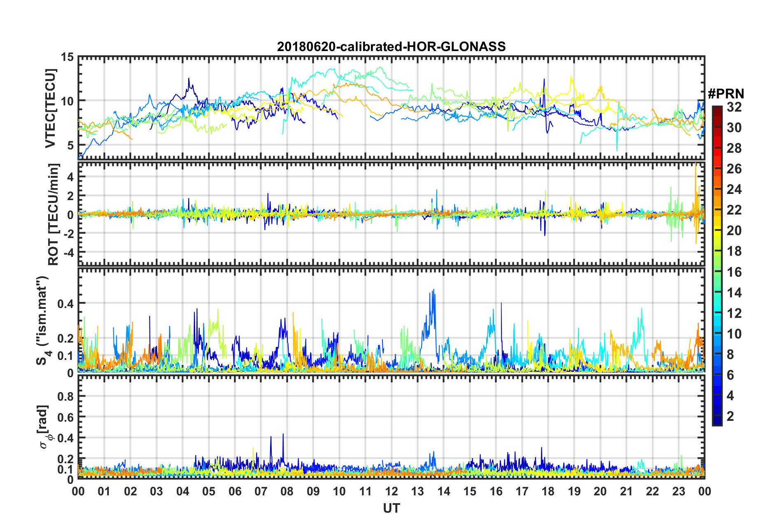Click the plot title 20180620-calibrated-HOR-GLONASS

tap(391, 47)
